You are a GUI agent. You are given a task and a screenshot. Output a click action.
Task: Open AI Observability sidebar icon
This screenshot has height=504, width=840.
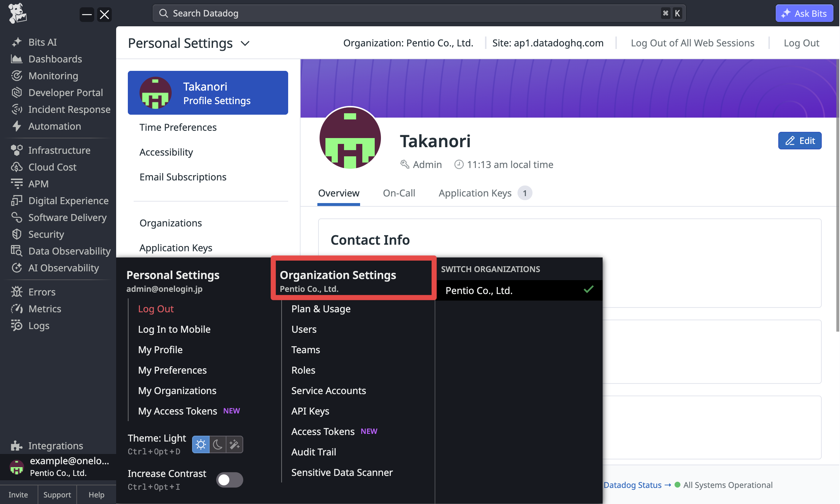point(16,268)
